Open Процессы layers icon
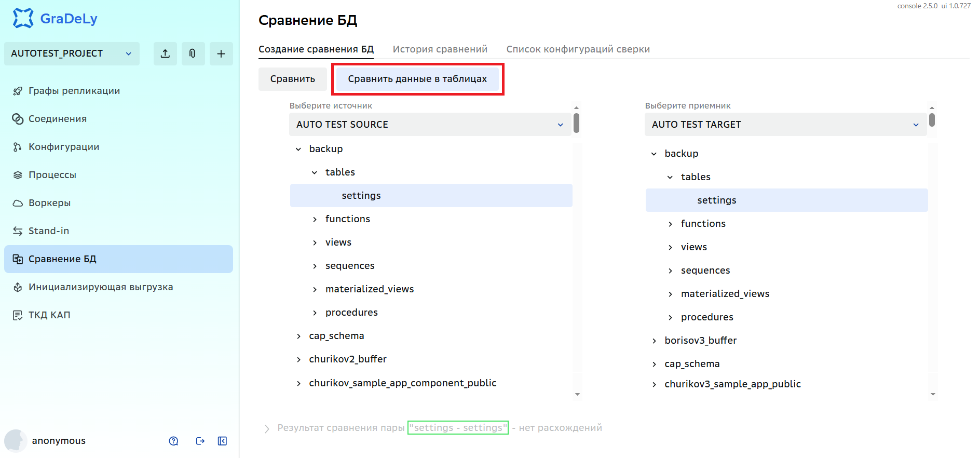 tap(18, 175)
